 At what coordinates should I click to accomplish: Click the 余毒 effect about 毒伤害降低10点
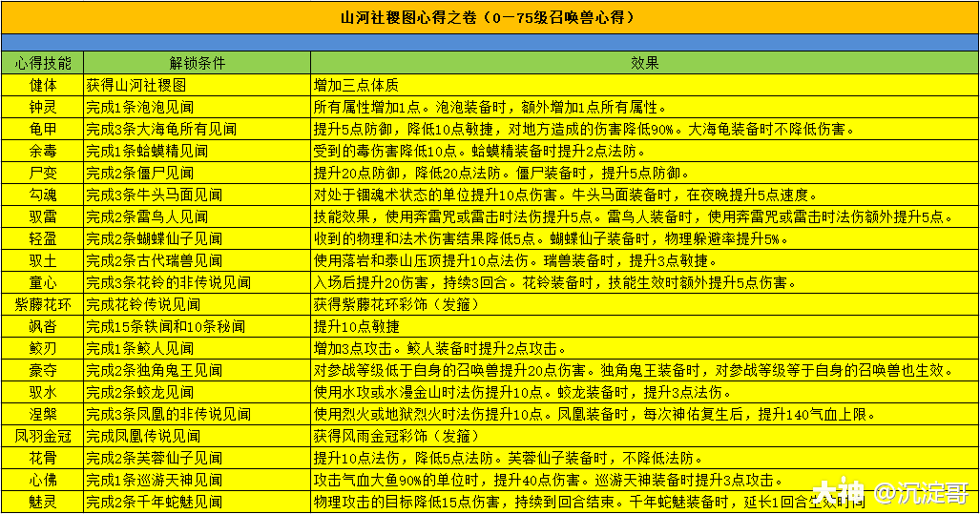(x=644, y=151)
